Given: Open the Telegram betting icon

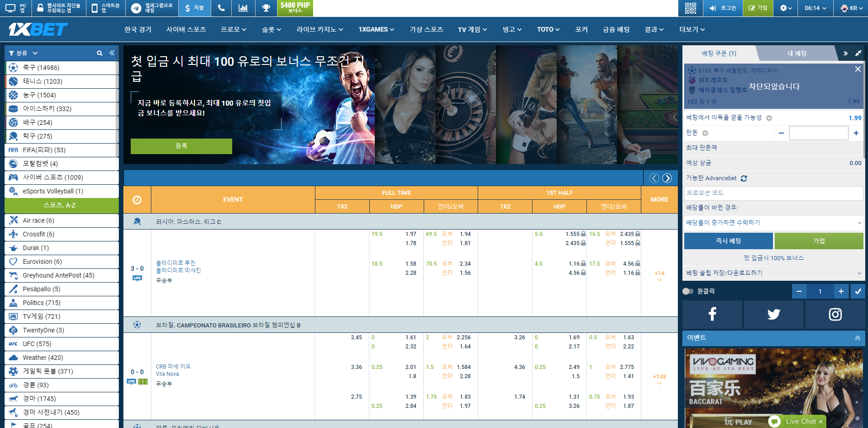Looking at the screenshot, I should (x=136, y=8).
